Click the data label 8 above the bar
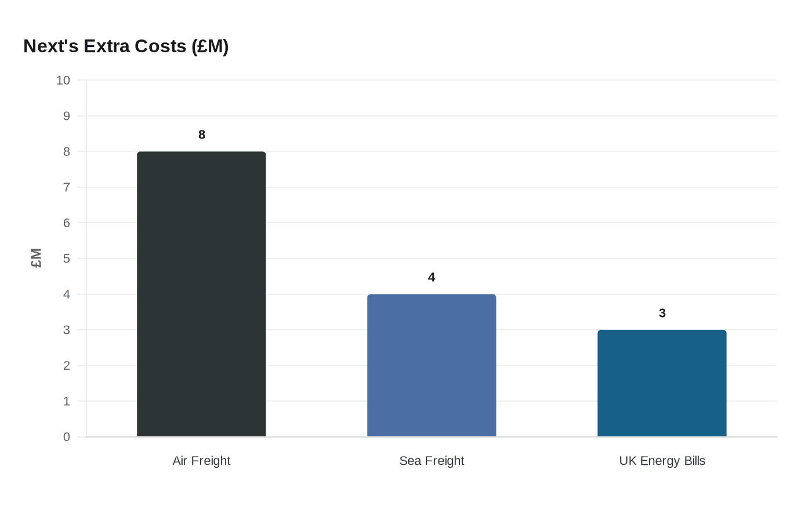The height and width of the screenshot is (510, 812). [202, 134]
